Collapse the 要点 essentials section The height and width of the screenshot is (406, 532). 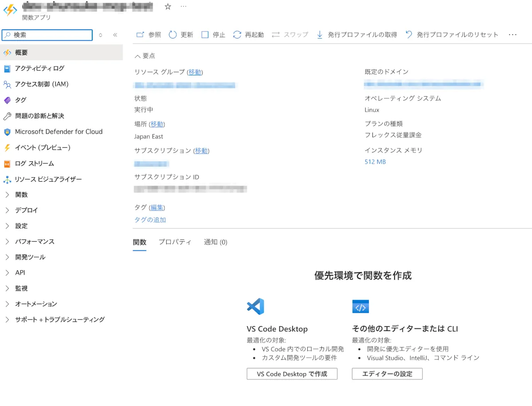pos(137,56)
